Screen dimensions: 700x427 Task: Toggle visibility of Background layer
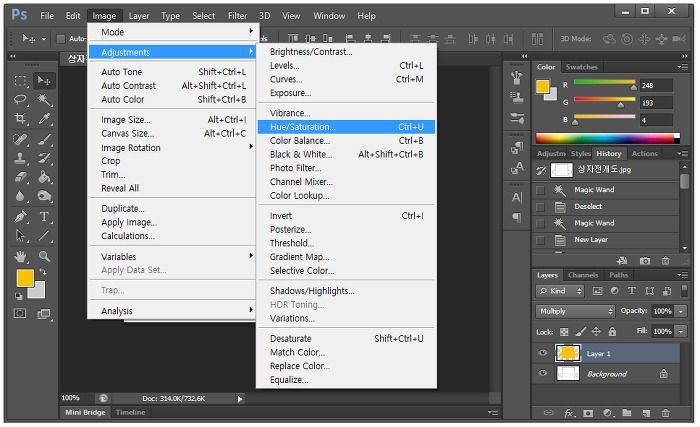point(543,373)
